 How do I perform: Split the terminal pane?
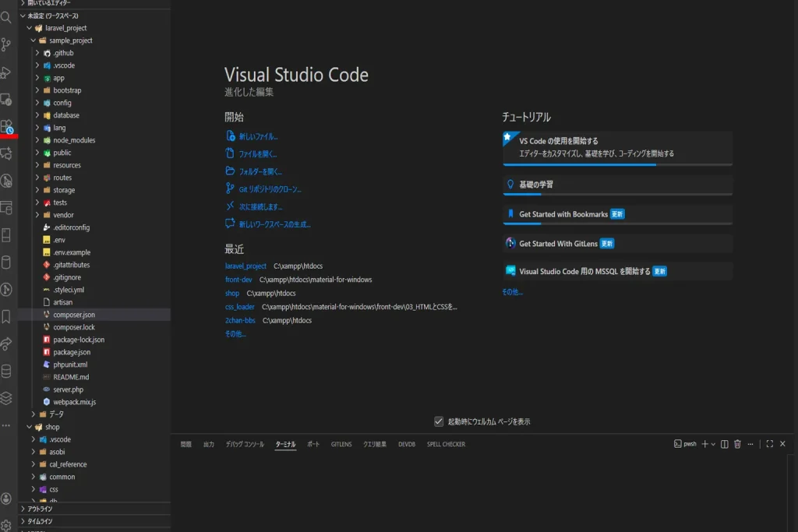point(724,444)
